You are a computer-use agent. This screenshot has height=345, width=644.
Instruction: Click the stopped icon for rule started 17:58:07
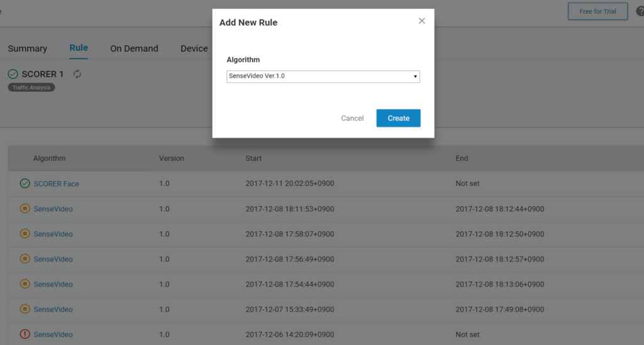[25, 233]
